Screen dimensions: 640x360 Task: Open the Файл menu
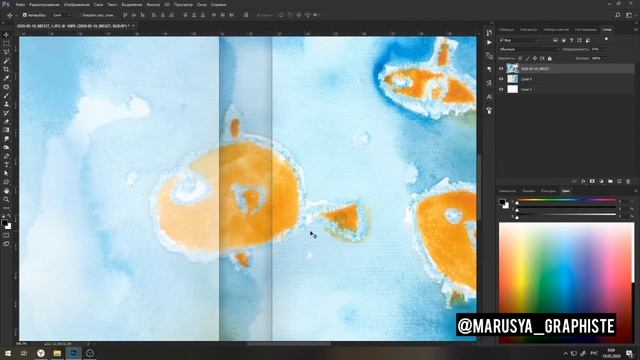20,4
